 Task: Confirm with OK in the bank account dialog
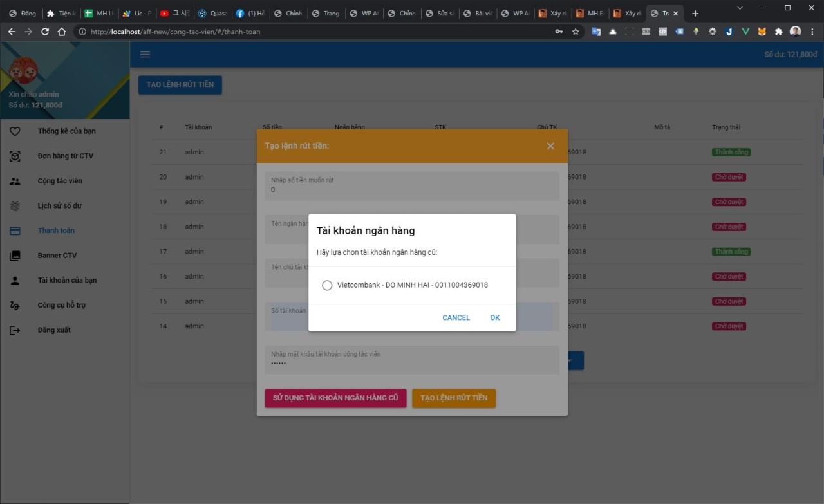pyautogui.click(x=494, y=317)
